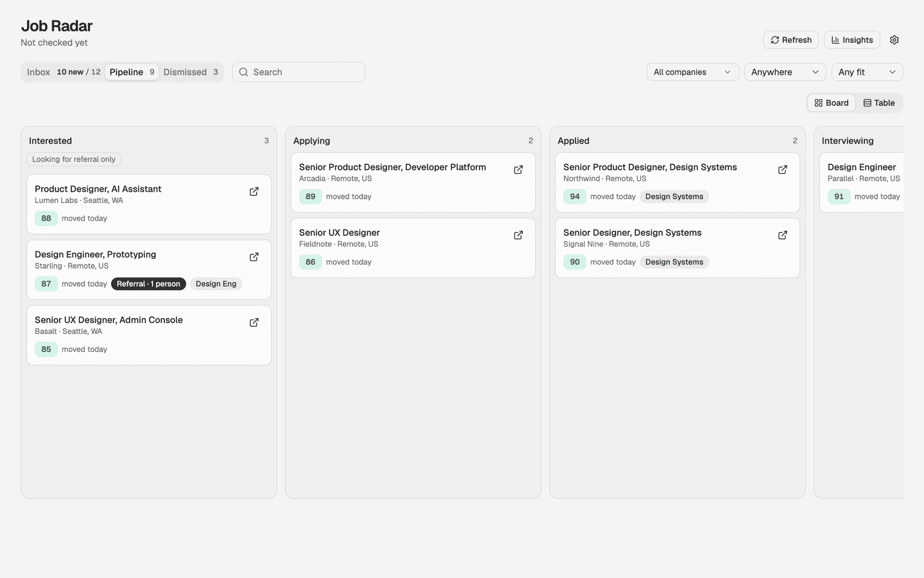Open external link for Product Designer, AI Assistant
924x578 pixels.
pos(254,192)
